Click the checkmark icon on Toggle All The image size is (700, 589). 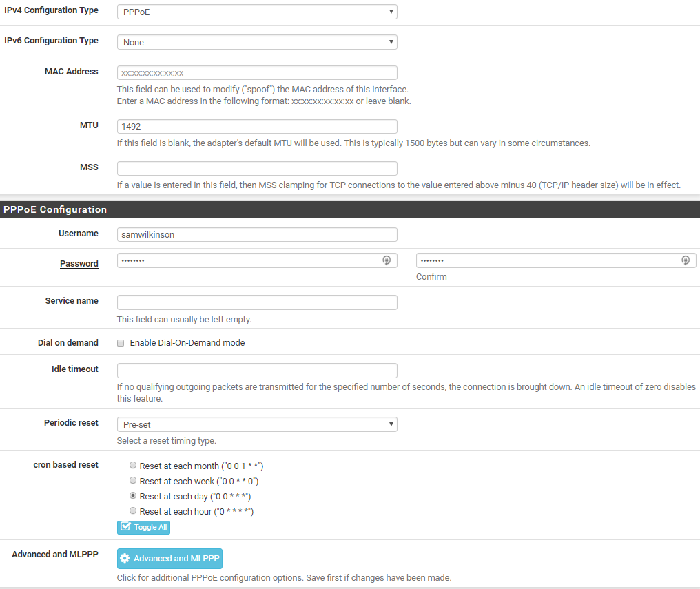[x=125, y=527]
